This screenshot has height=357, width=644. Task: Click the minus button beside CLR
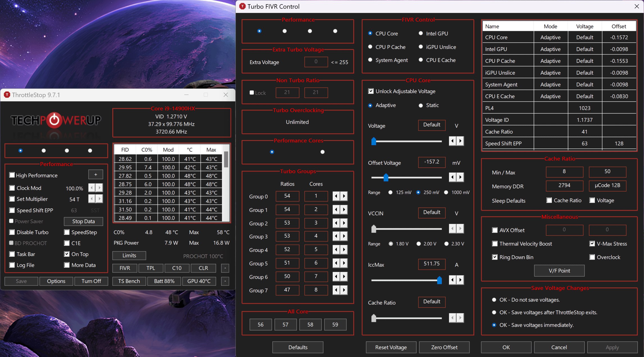pos(225,268)
